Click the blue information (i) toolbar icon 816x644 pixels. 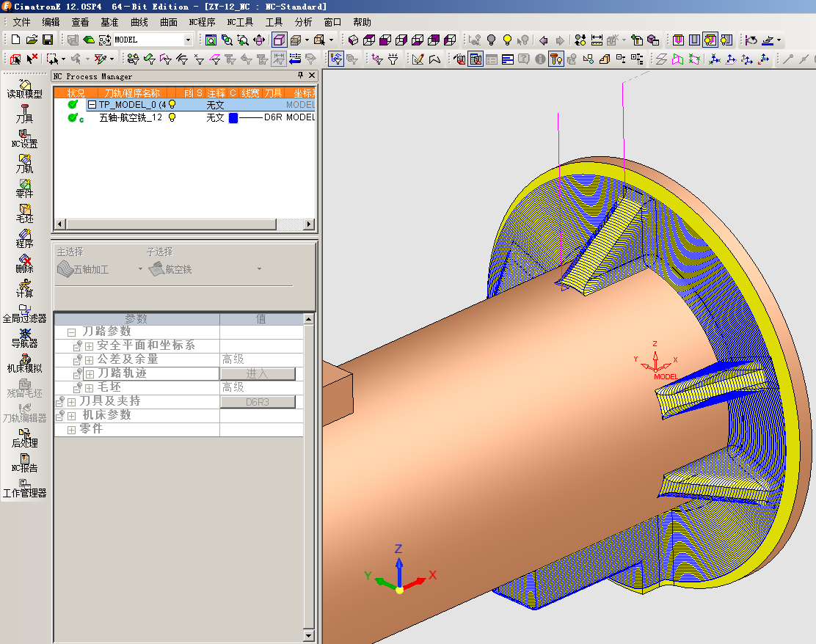tap(540, 59)
